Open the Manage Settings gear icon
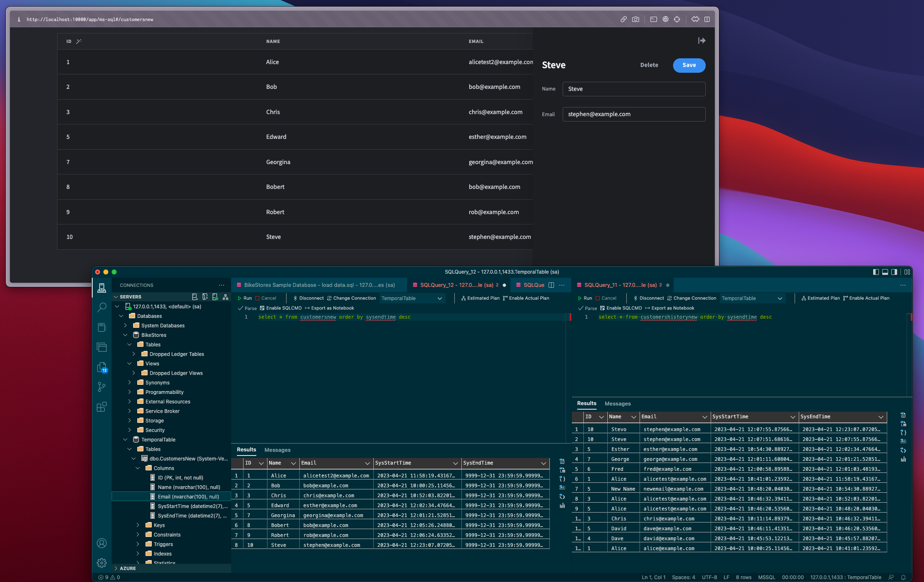This screenshot has height=582, width=924. click(102, 563)
